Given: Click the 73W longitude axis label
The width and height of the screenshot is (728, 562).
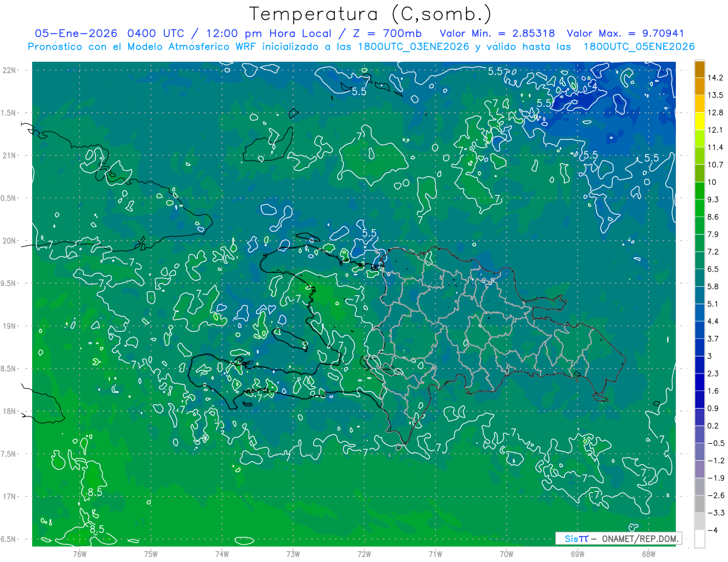Looking at the screenshot, I should tap(293, 554).
